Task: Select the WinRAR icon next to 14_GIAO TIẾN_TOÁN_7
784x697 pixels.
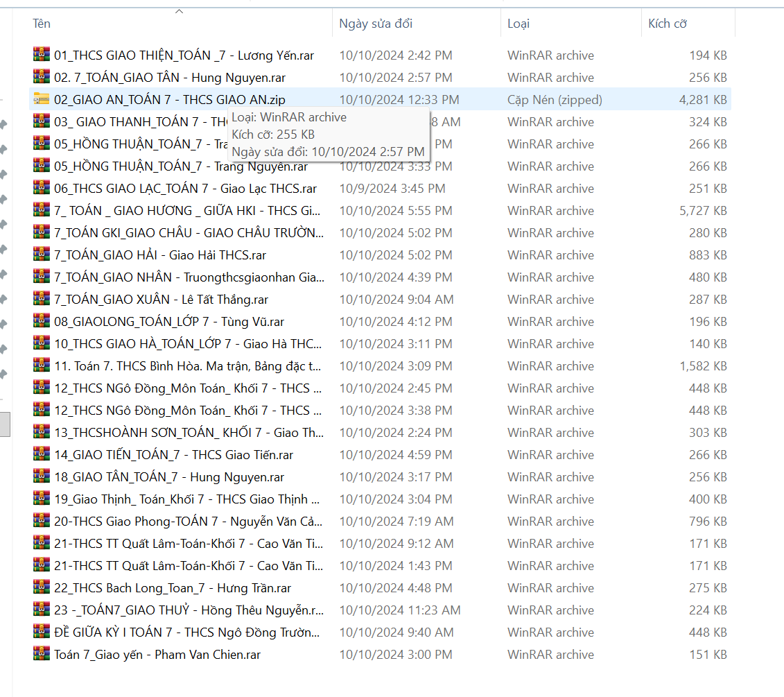Action: pyautogui.click(x=42, y=454)
